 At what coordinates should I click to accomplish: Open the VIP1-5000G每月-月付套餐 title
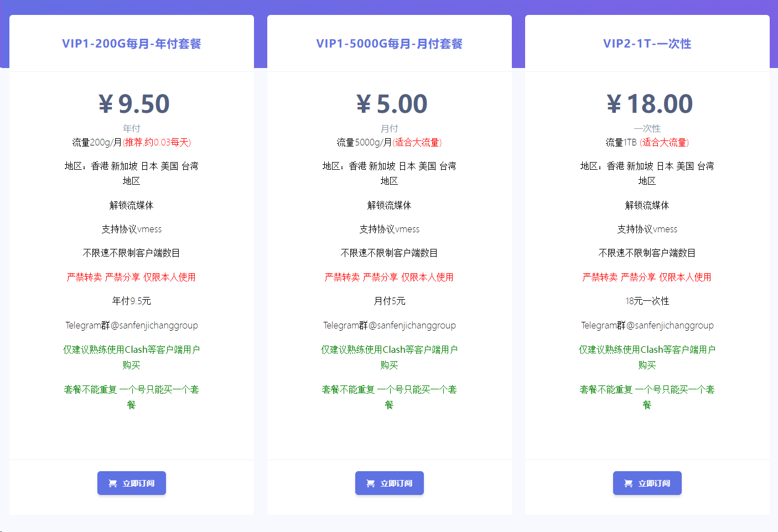click(390, 44)
